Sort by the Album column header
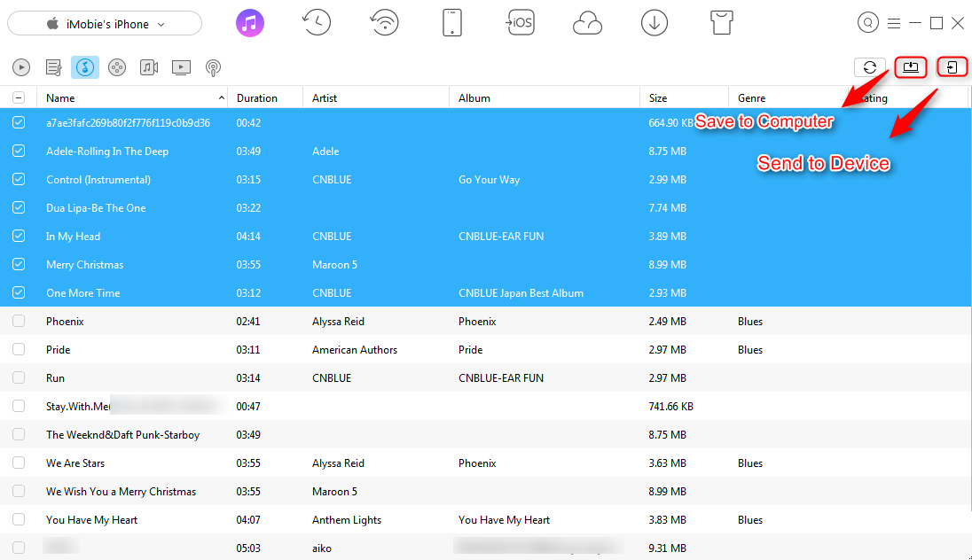This screenshot has height=560, width=972. (545, 97)
